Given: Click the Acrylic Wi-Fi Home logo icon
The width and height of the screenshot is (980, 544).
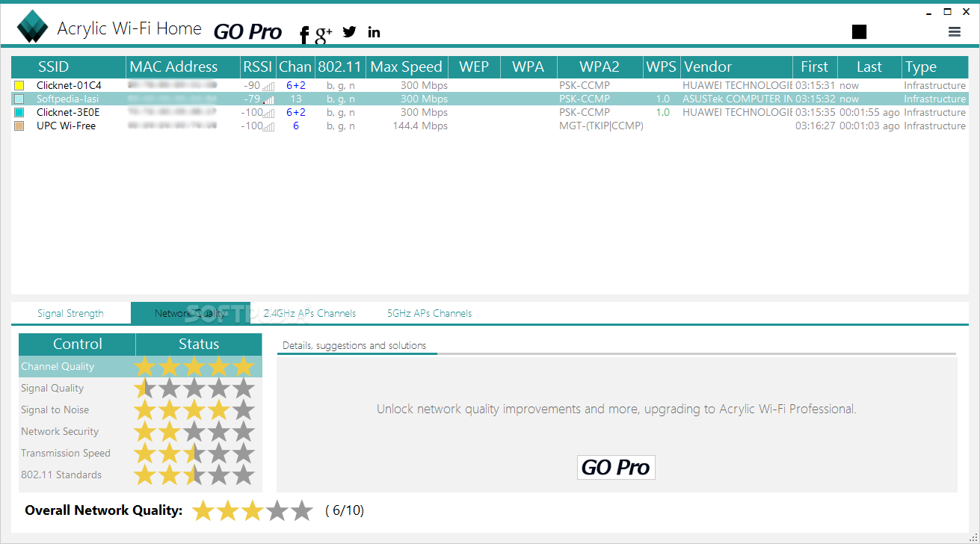Looking at the screenshot, I should coord(32,28).
